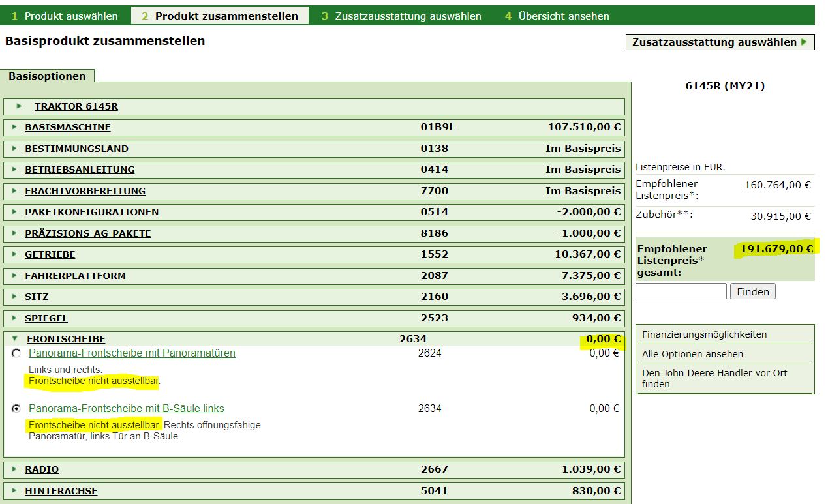Screen dimensions: 828x504
Task: Click arrow icon beside SITZ
Action: (14, 297)
